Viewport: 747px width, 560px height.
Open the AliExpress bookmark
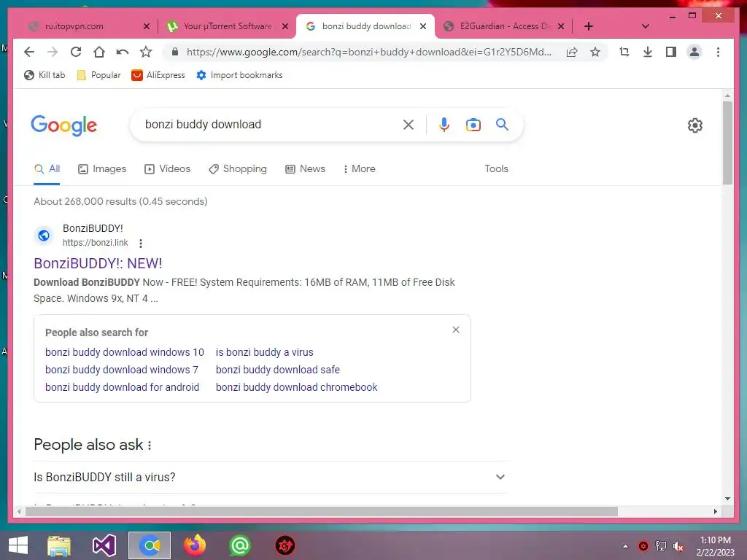(158, 75)
